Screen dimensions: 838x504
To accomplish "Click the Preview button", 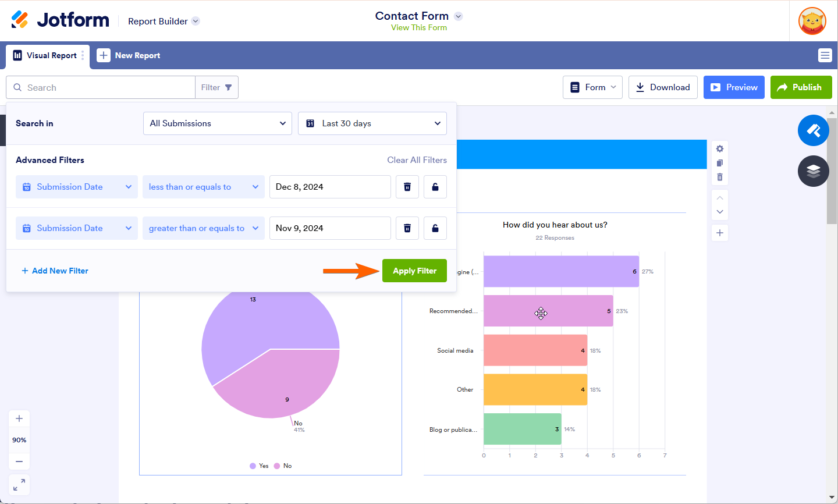I will tap(734, 87).
